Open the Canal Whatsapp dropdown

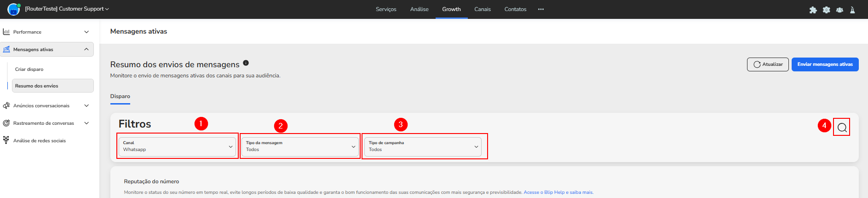pos(178,146)
